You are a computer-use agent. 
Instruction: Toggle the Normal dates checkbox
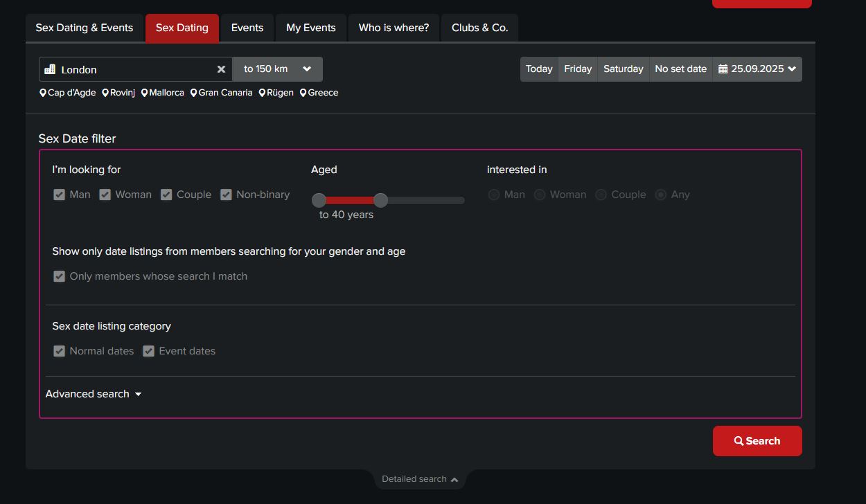59,351
